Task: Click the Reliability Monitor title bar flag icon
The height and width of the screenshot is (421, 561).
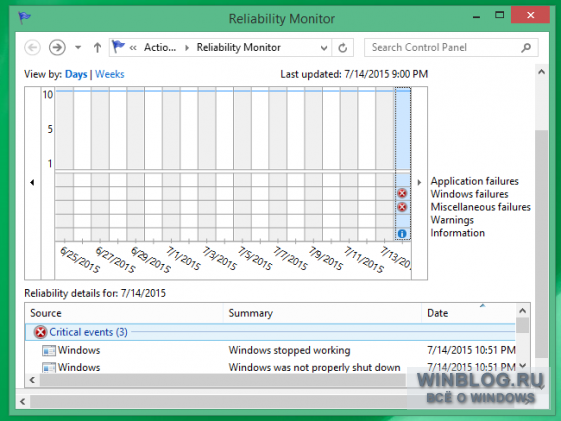Action: [24, 17]
